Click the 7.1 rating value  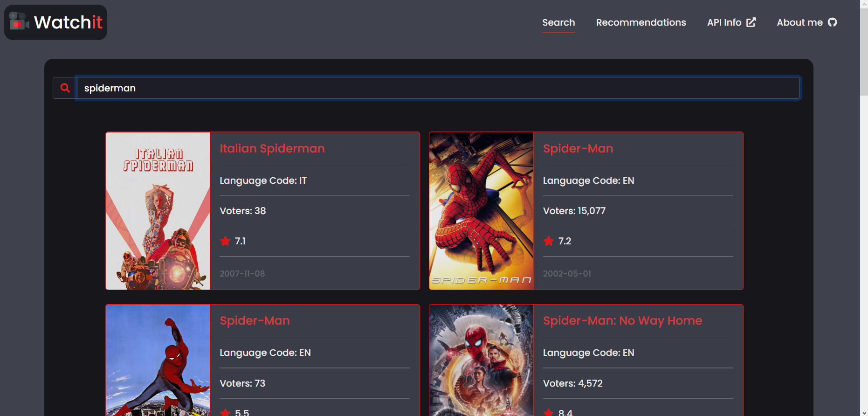pyautogui.click(x=240, y=241)
